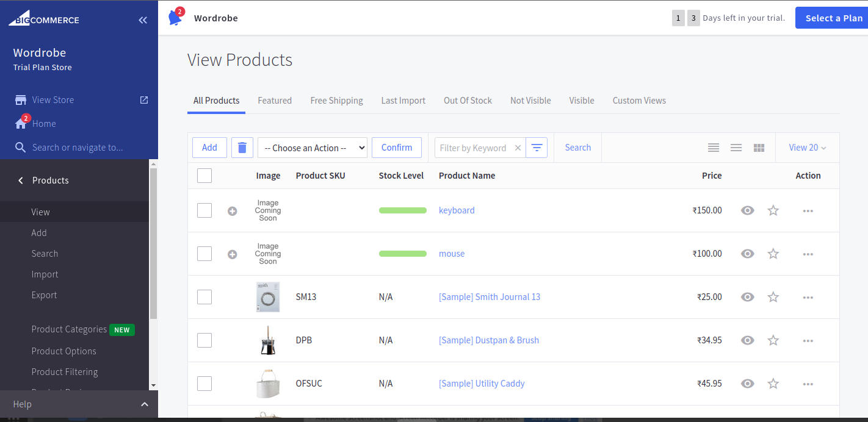Open advanced filter options icon
Viewport: 868px width, 422px height.
(x=537, y=148)
